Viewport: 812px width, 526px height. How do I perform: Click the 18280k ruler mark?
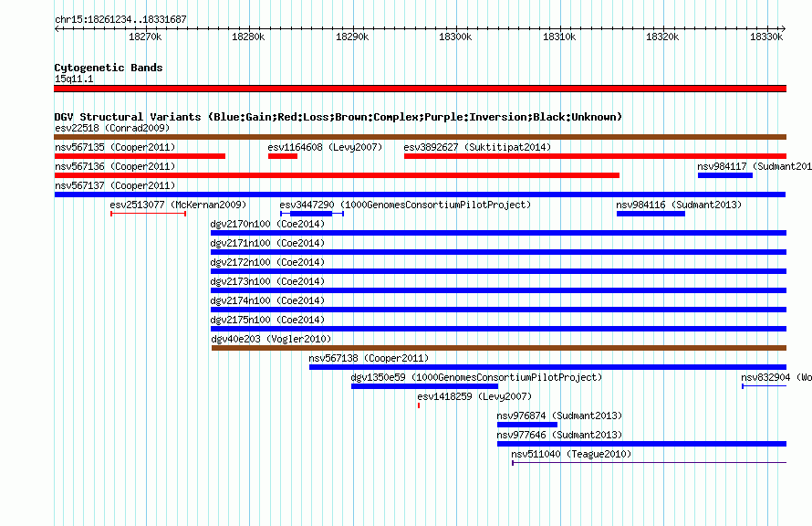[248, 37]
